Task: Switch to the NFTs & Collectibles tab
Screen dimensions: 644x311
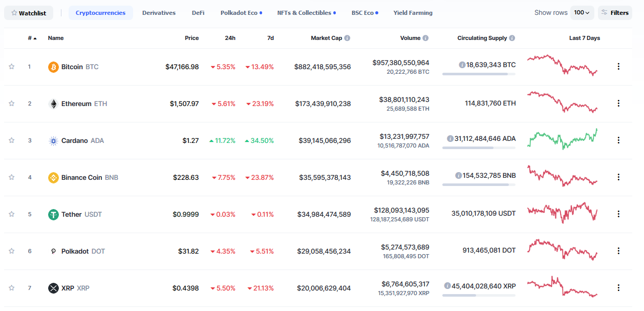Action: 307,13
